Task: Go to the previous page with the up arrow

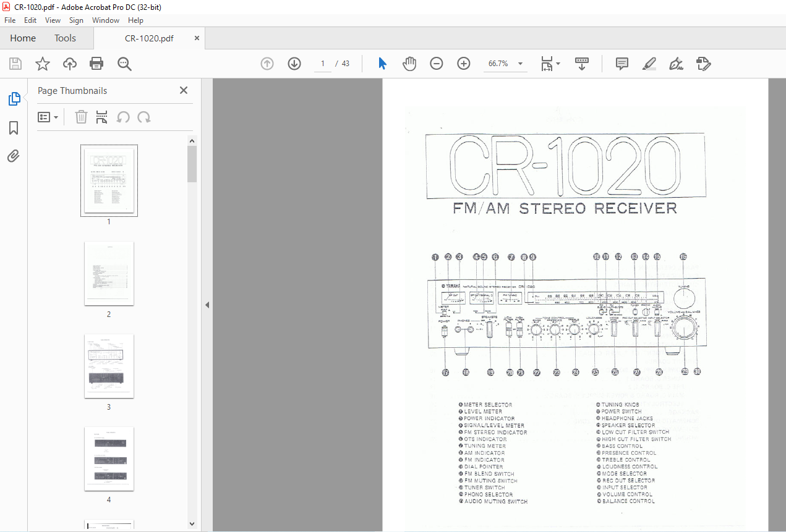Action: click(267, 64)
